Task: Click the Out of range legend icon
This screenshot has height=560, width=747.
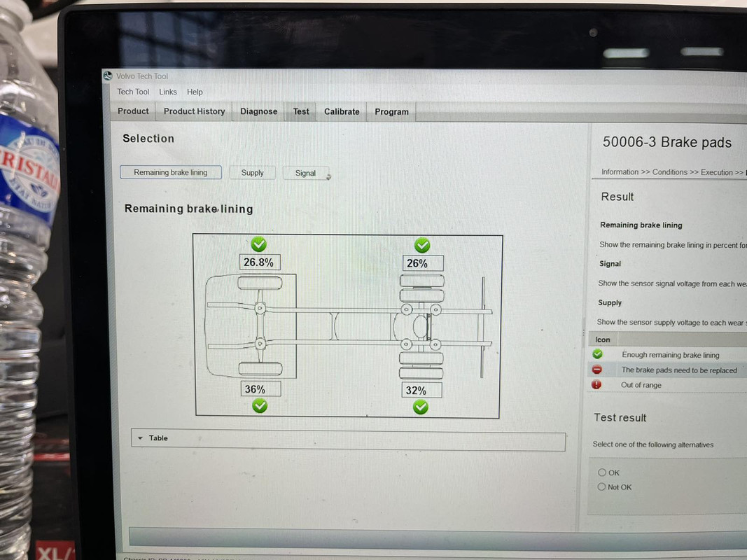Action: tap(596, 384)
